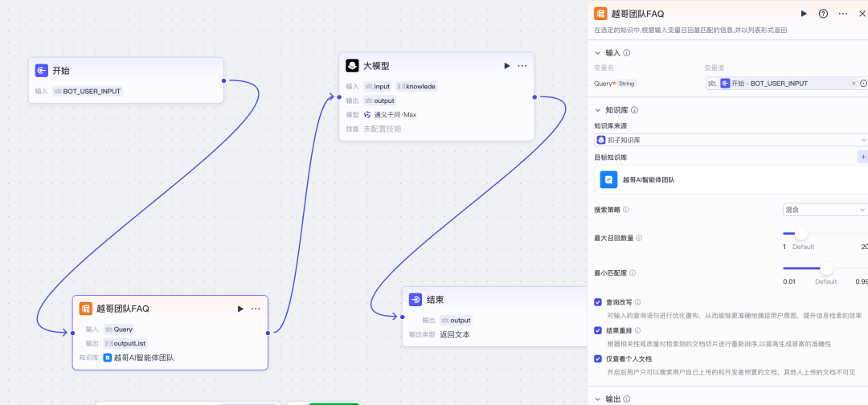Click the knowlede input tag in 大模型 node
Screen dimensions: 868x405
point(416,86)
